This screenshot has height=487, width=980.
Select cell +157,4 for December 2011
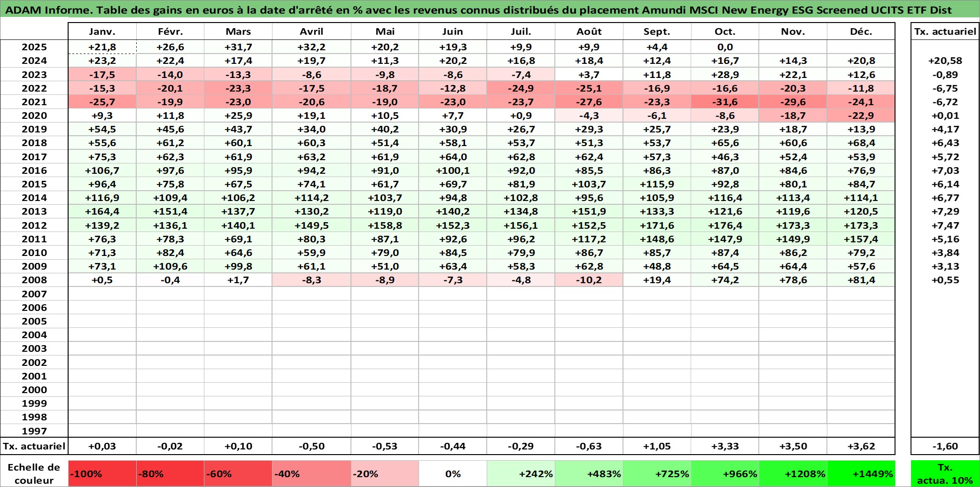(x=861, y=239)
